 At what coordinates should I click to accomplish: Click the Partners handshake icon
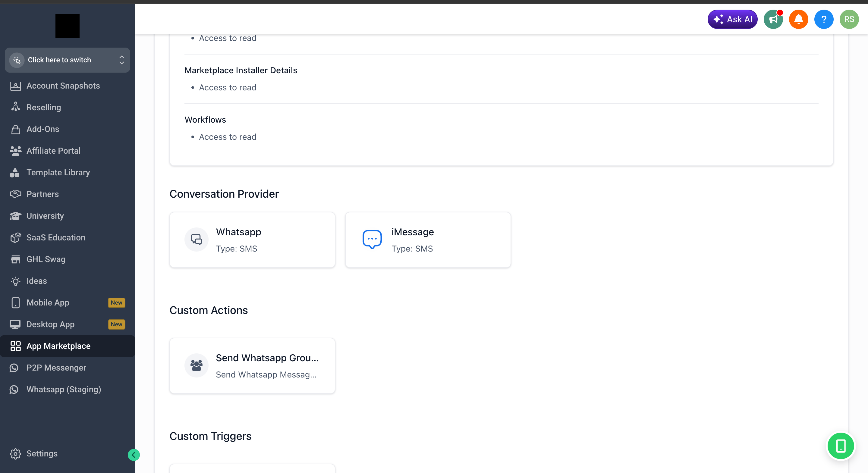pyautogui.click(x=15, y=194)
